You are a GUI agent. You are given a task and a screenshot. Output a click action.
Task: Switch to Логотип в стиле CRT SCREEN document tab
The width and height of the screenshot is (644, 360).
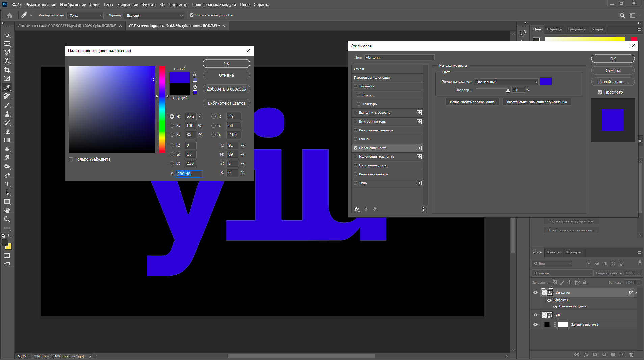click(67, 26)
